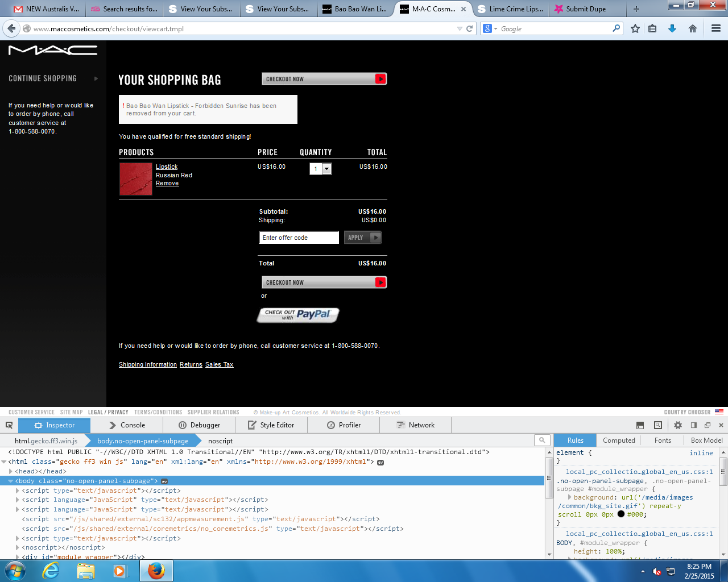Switch to Bao Bao Wan Li browser tab
This screenshot has width=728, height=582.
(x=355, y=9)
